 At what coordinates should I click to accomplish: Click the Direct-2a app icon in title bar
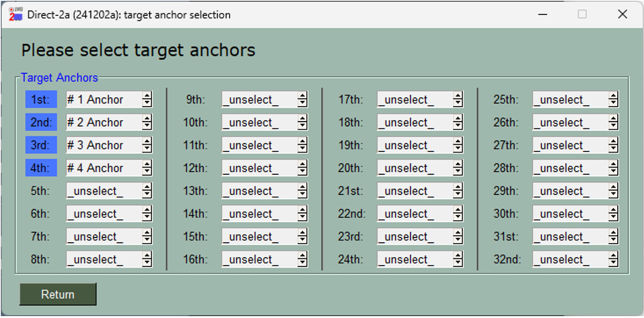click(x=15, y=14)
